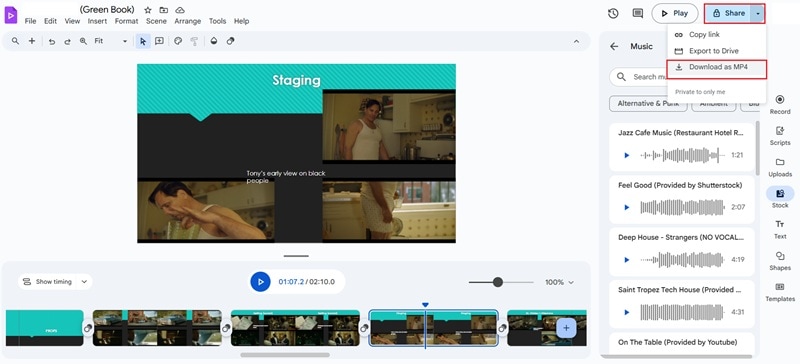The height and width of the screenshot is (364, 800).
Task: Filter music by Alternative & Punk
Action: point(648,104)
